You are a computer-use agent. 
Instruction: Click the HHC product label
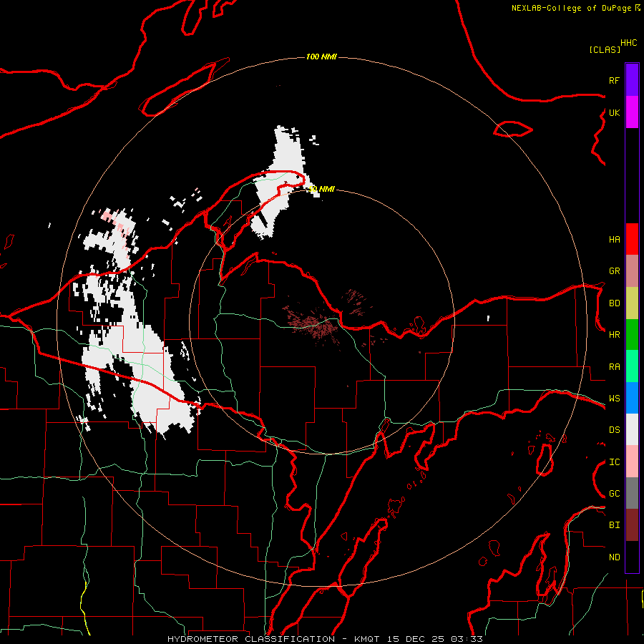coord(629,43)
